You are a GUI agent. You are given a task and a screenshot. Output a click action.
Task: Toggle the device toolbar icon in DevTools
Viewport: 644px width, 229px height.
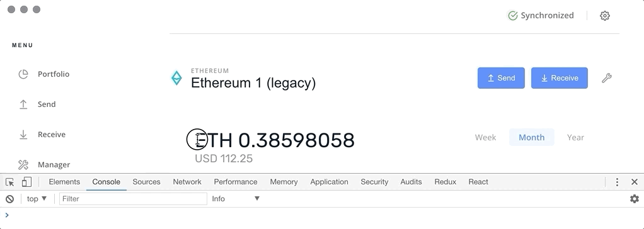pos(26,182)
